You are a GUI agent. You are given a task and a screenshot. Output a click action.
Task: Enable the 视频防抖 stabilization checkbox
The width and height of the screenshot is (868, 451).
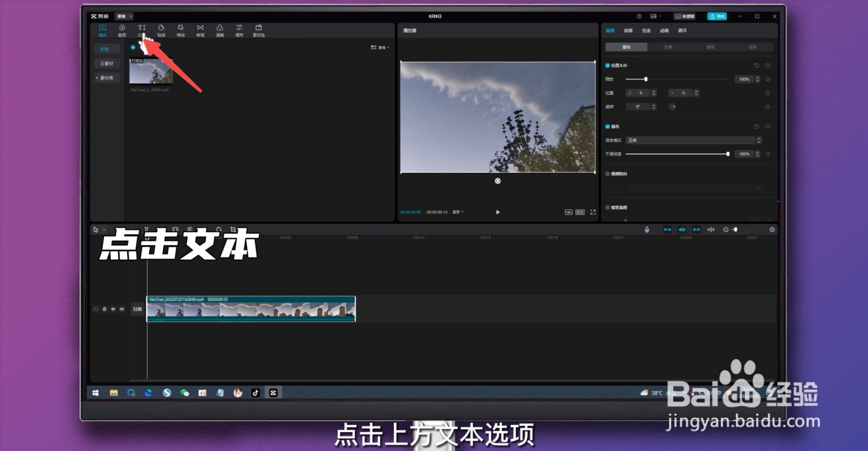point(608,174)
